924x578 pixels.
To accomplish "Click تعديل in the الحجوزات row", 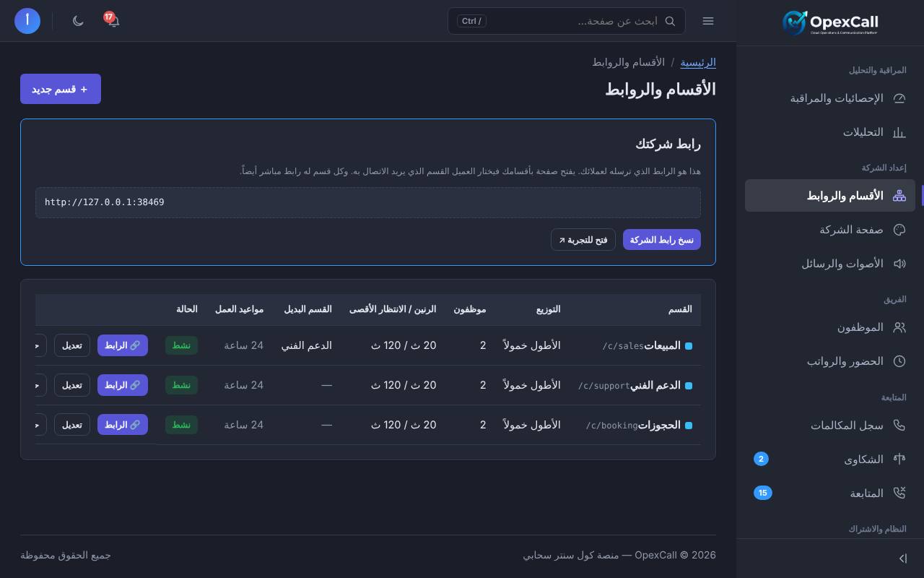I will pyautogui.click(x=72, y=425).
